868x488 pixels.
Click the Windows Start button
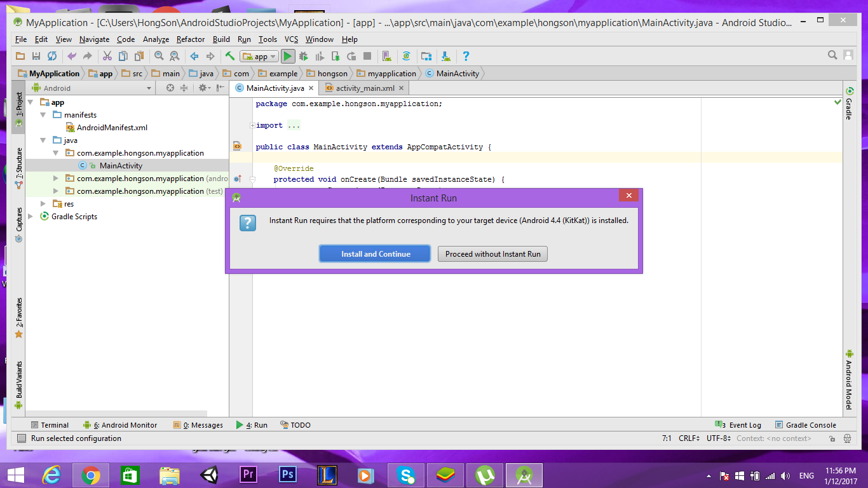(x=15, y=475)
